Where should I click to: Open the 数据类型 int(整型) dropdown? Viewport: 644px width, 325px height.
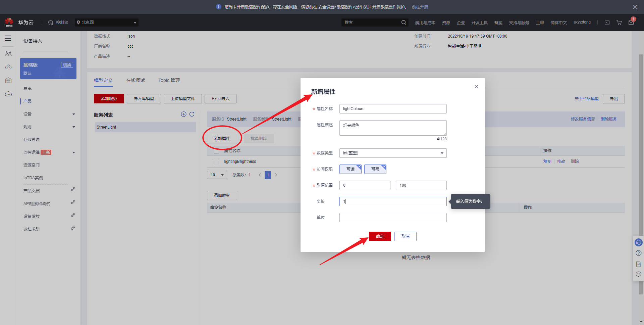coord(393,153)
